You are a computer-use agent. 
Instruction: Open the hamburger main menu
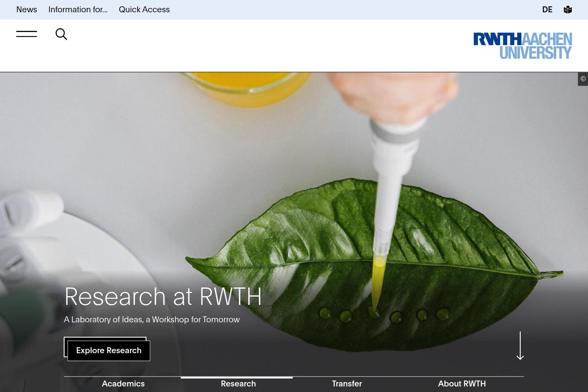(27, 34)
